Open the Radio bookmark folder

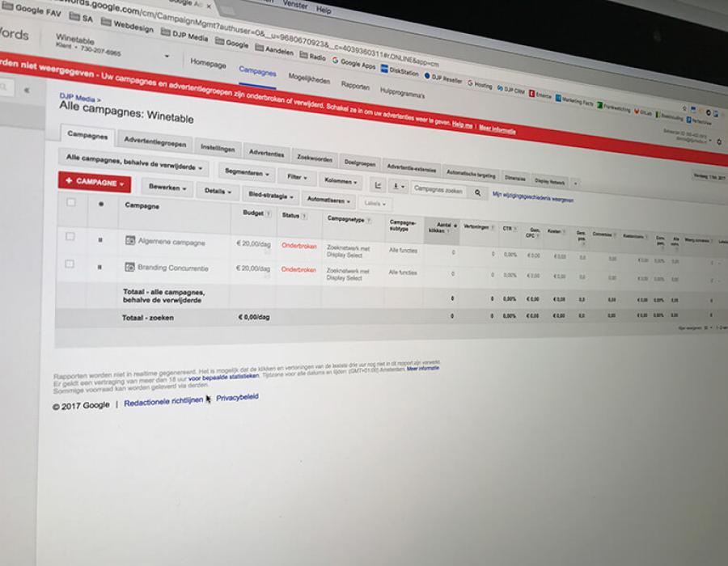tap(312, 56)
